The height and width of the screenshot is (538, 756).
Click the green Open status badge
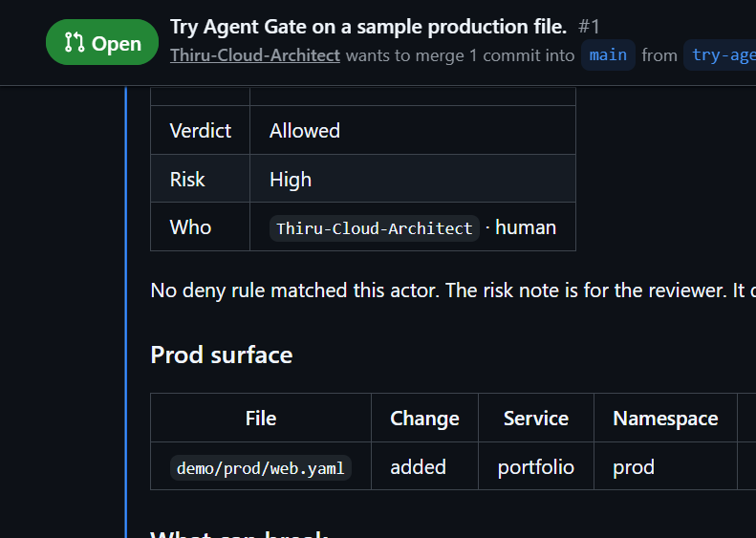tap(102, 42)
